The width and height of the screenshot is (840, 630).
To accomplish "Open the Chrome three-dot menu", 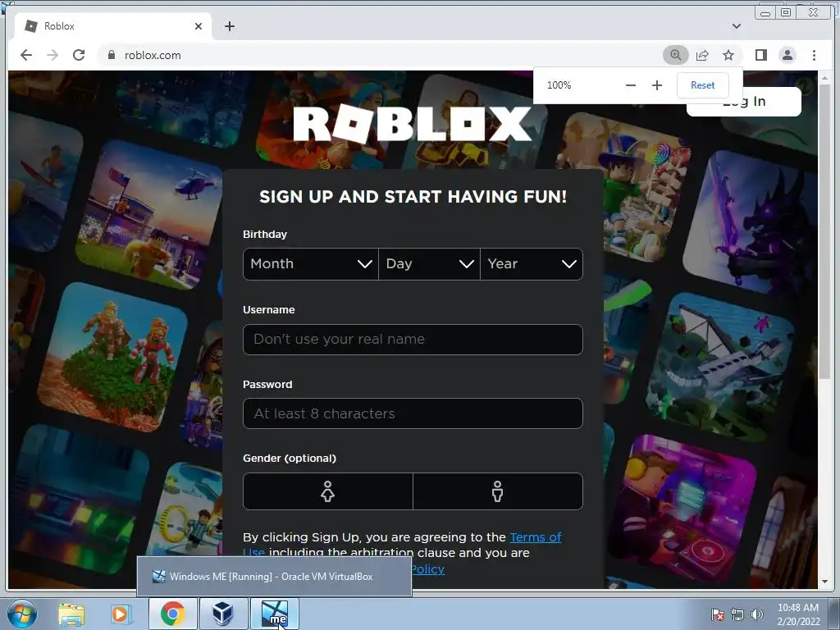I will click(x=814, y=55).
